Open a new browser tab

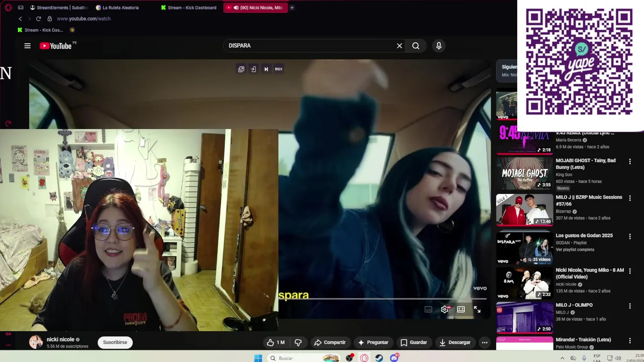pos(292,8)
